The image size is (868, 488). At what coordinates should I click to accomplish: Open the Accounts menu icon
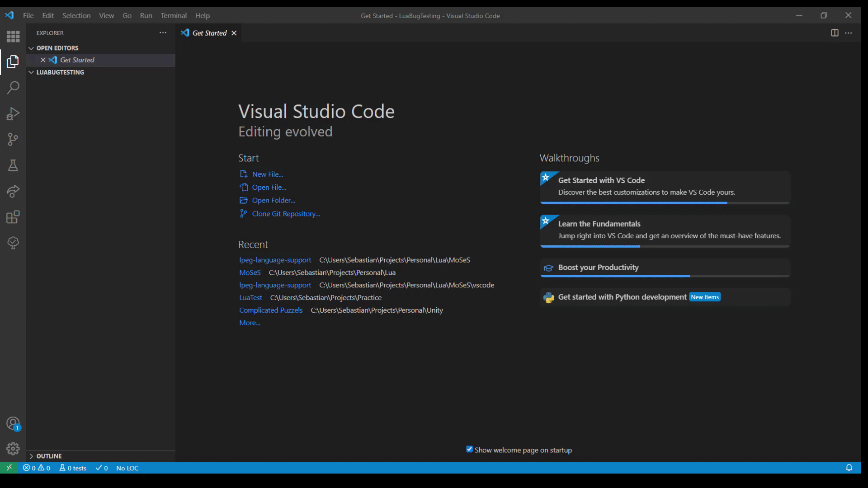13,423
